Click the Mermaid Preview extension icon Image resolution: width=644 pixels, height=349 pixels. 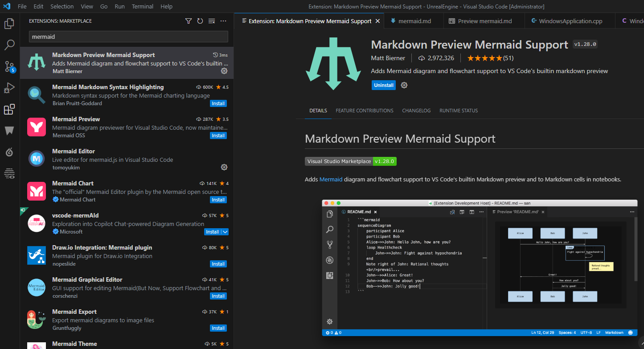pyautogui.click(x=36, y=127)
